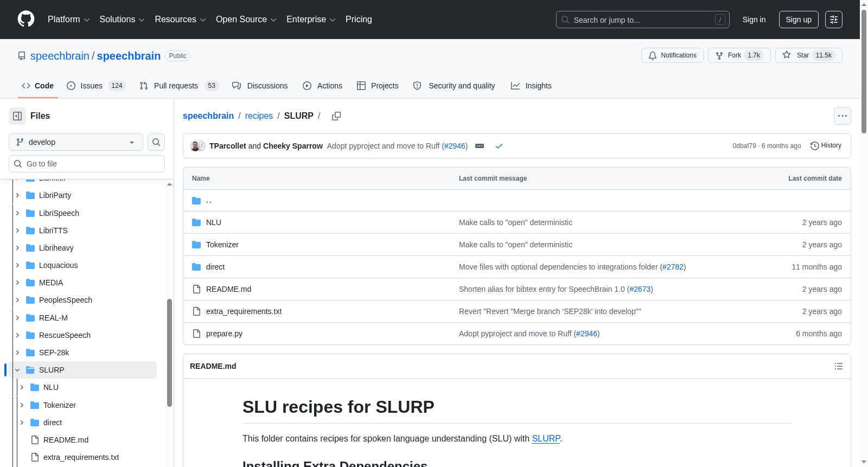Expand the commit message ellipsis
This screenshot has height=467, width=868.
click(x=480, y=146)
